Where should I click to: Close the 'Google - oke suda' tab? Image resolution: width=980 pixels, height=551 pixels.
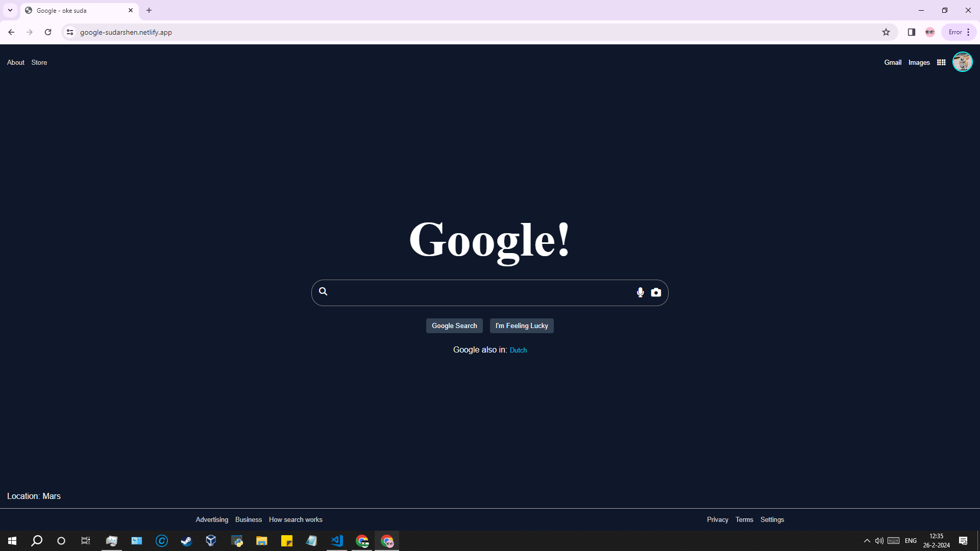(131, 10)
